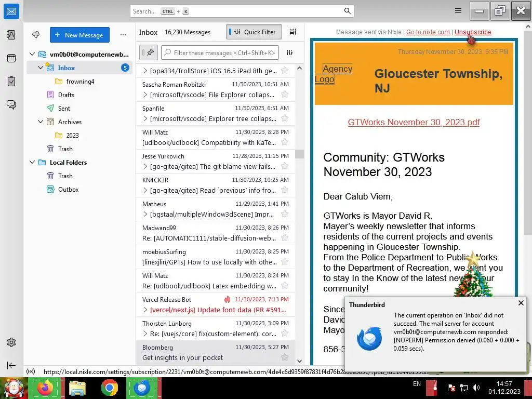
Task: Expand the File Explorer collaps thread
Action: pos(145,95)
